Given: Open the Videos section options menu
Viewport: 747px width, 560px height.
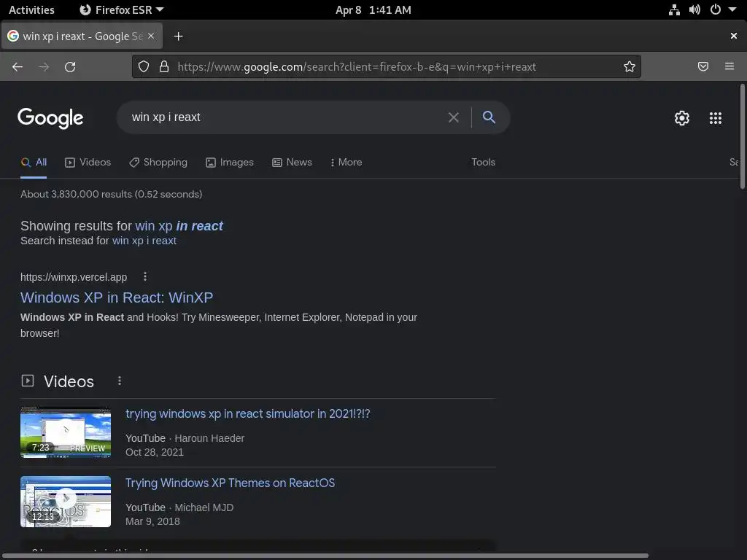Looking at the screenshot, I should [x=120, y=381].
